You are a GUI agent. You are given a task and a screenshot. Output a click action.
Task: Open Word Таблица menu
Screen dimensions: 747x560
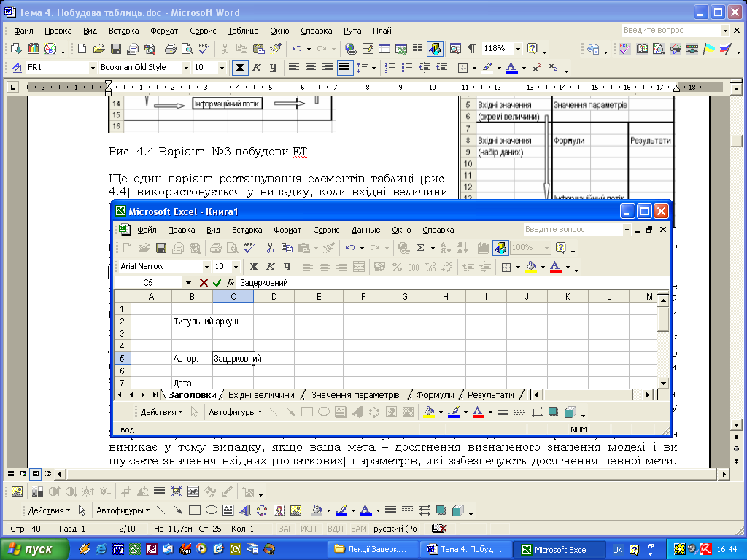243,31
